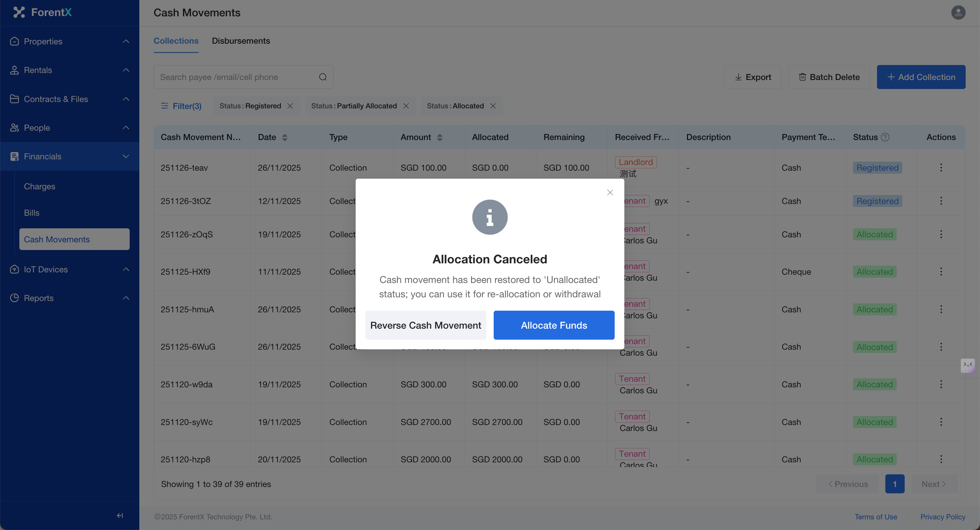Close the Allocation Canceled dialog

pyautogui.click(x=610, y=193)
